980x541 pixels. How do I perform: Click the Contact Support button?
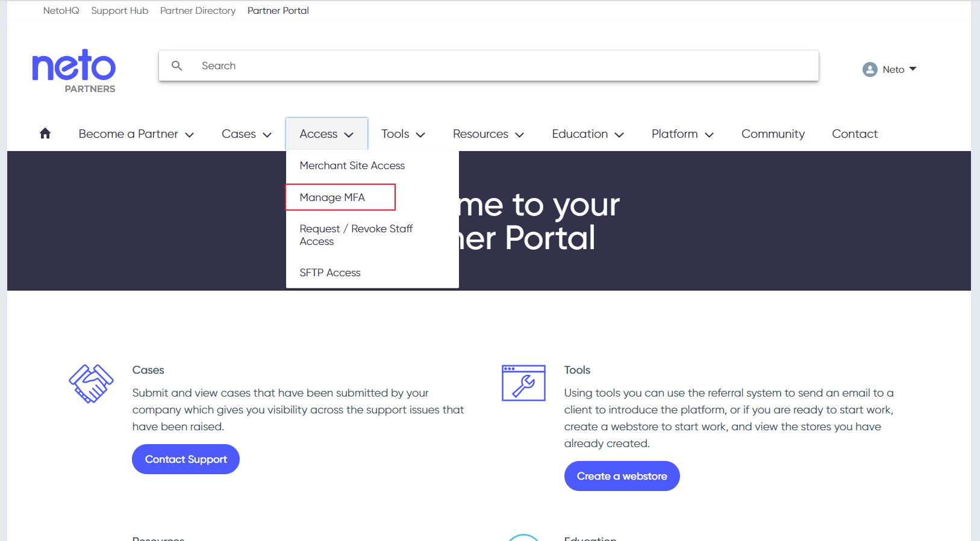[186, 459]
